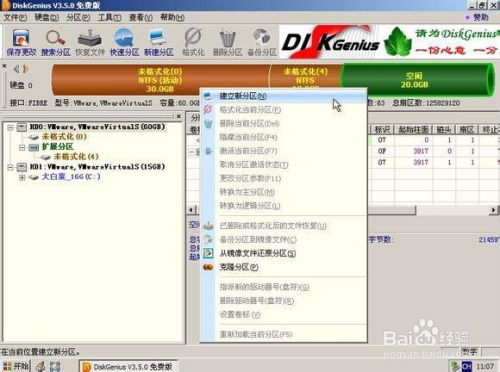
Task: Select 未格式化(4) under extended partition tree
Action: click(76, 156)
